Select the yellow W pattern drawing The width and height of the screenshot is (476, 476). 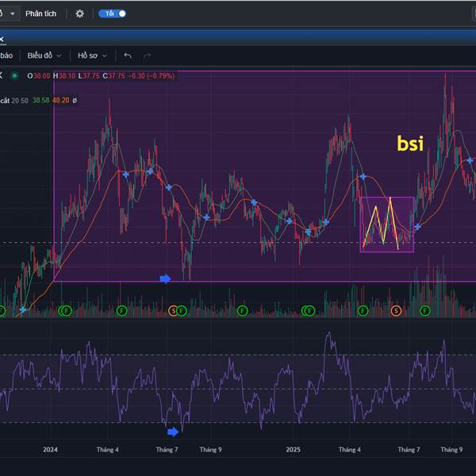[x=386, y=223]
